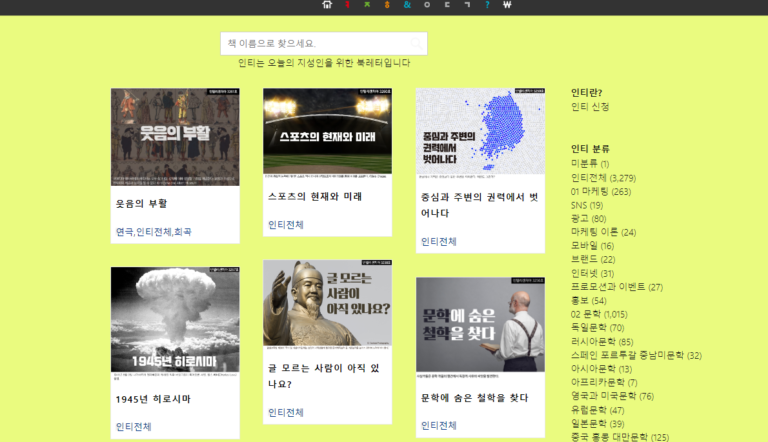Image resolution: width=768 pixels, height=442 pixels.
Task: Select the white won sign icon
Action: 507,4
